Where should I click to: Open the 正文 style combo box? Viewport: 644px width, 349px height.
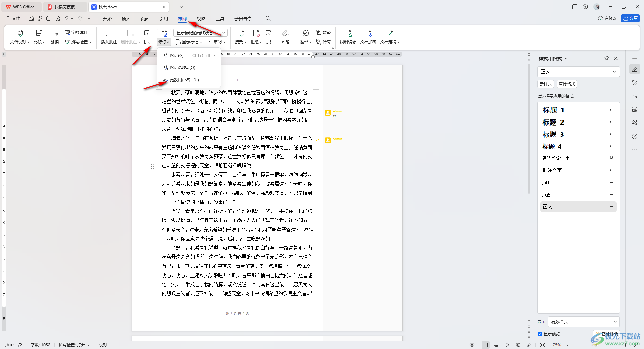pos(578,71)
